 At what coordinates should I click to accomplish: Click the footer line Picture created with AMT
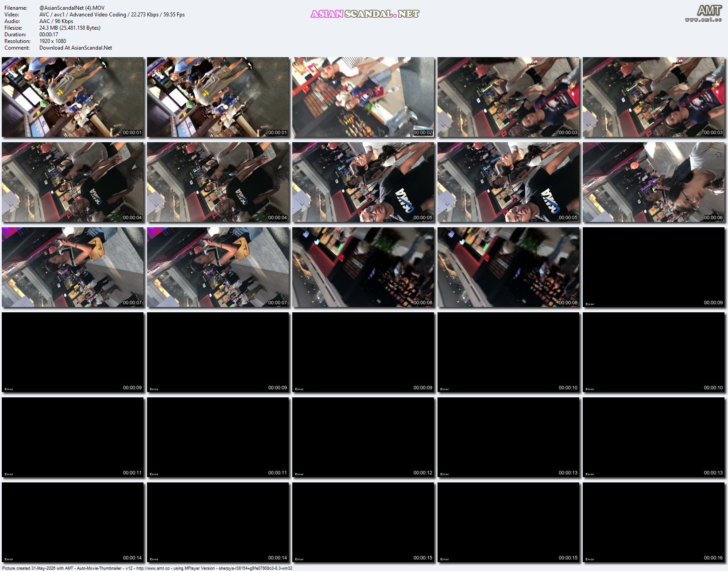tap(147, 568)
